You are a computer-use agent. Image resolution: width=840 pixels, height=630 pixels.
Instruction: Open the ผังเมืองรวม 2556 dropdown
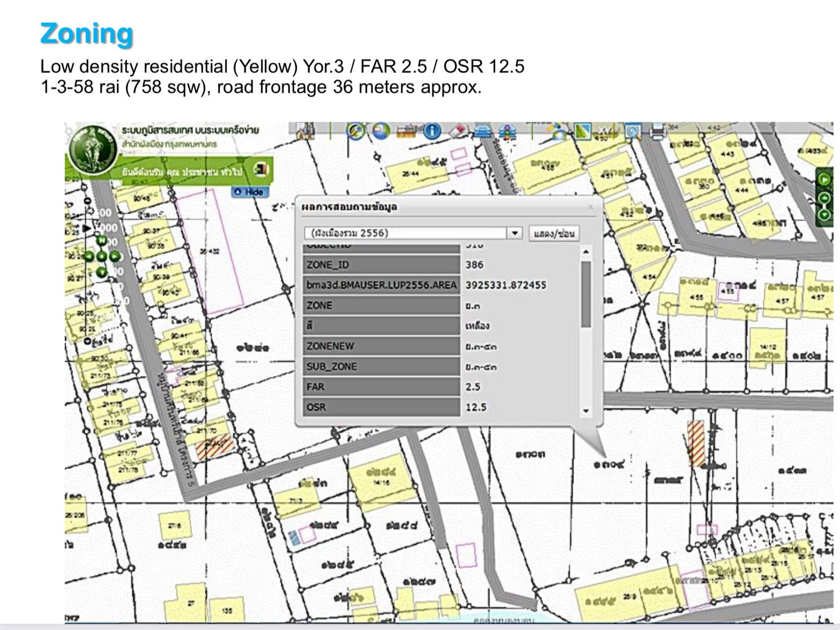click(x=515, y=233)
